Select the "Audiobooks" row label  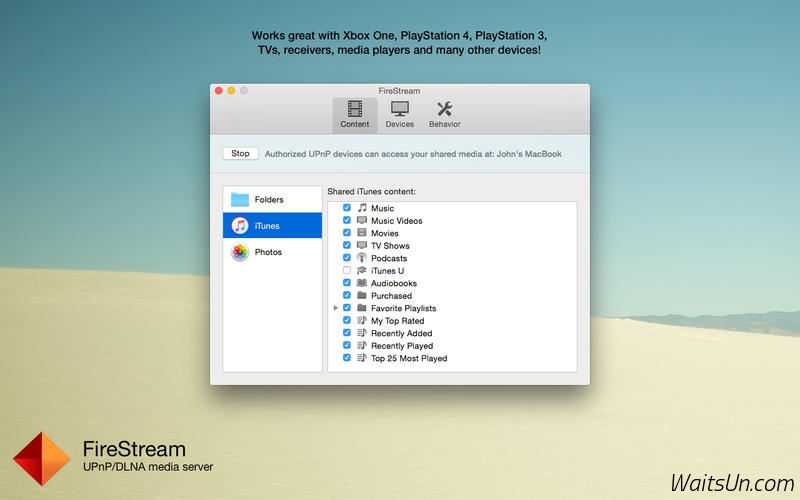394,283
